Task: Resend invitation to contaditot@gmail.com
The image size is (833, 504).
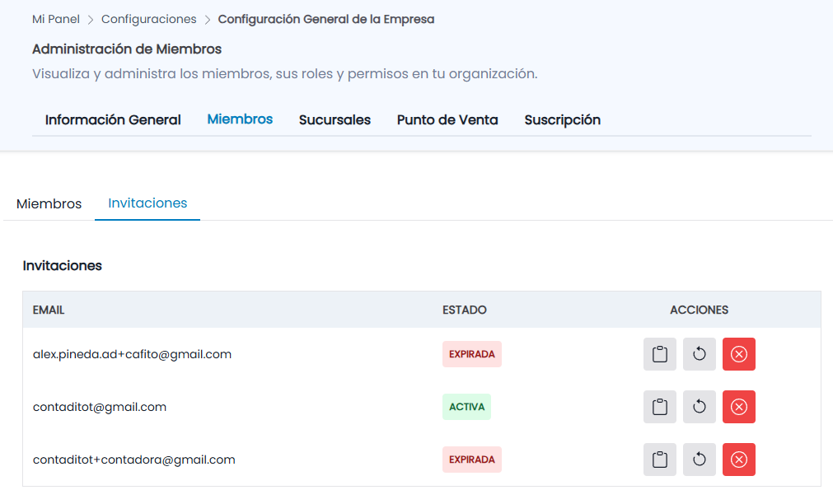Action: coord(700,407)
